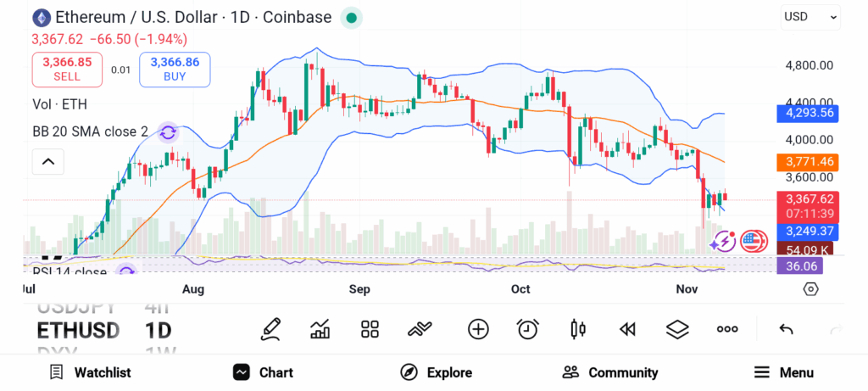Open the four-square layout grid icon
The height and width of the screenshot is (391, 868).
point(370,329)
